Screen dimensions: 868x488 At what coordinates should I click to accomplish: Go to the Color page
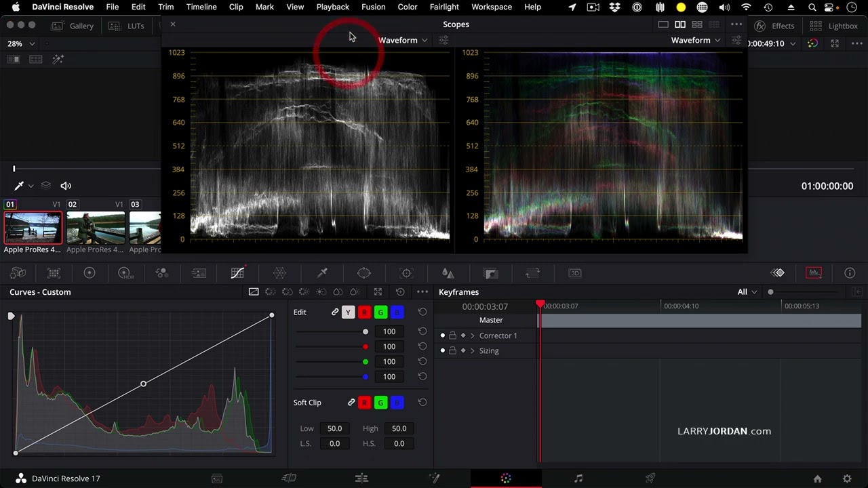coord(506,479)
